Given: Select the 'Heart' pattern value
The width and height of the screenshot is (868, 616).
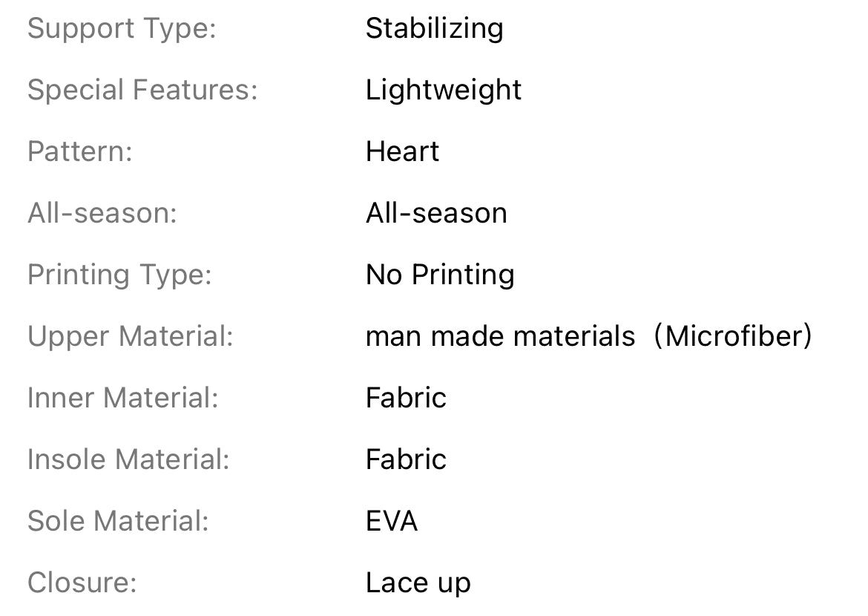Looking at the screenshot, I should (402, 152).
